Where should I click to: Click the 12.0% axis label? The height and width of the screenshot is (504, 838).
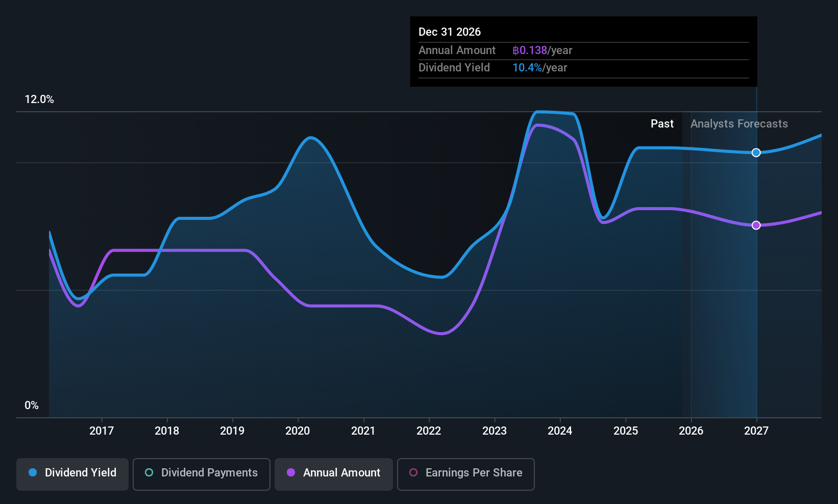click(x=39, y=99)
